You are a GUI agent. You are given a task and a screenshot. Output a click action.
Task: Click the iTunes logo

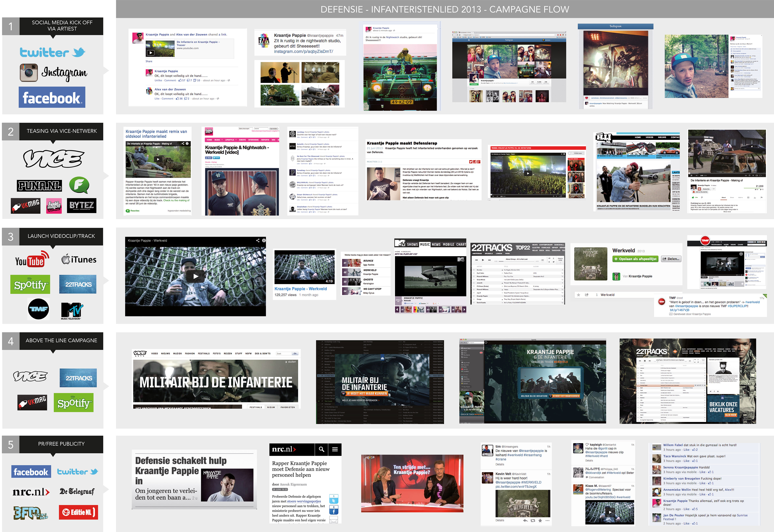tap(79, 259)
